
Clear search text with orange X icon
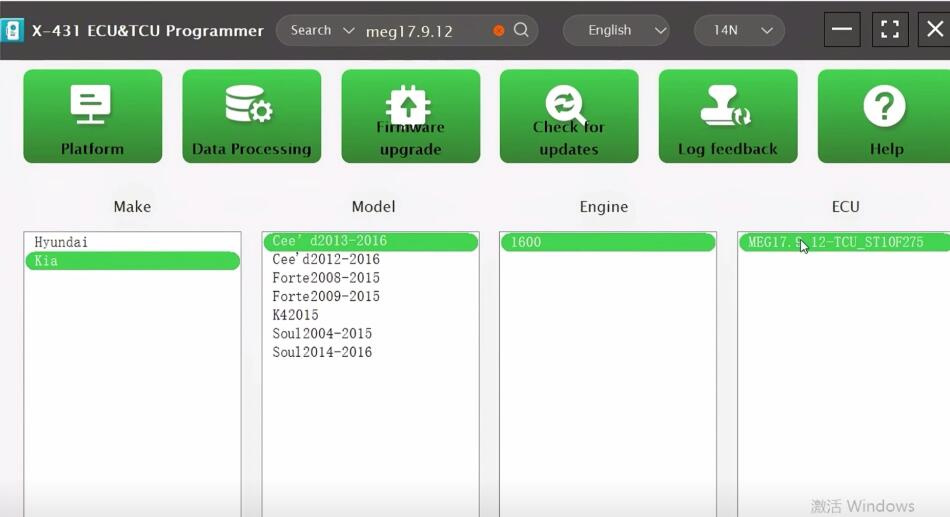(x=499, y=31)
